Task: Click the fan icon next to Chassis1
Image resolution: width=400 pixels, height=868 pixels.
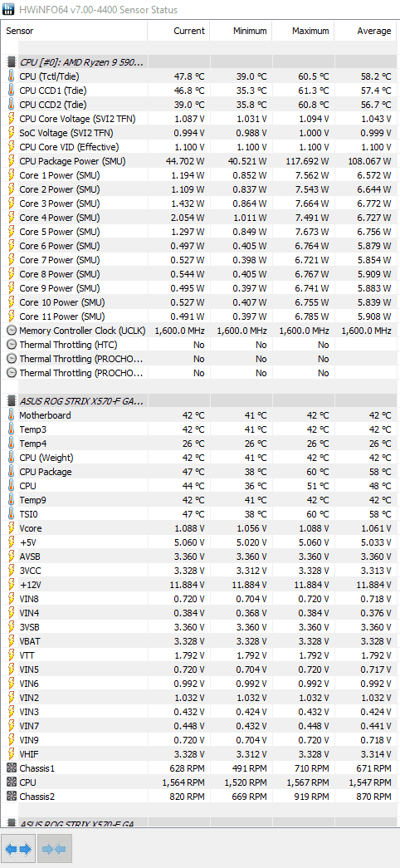Action: point(11,767)
